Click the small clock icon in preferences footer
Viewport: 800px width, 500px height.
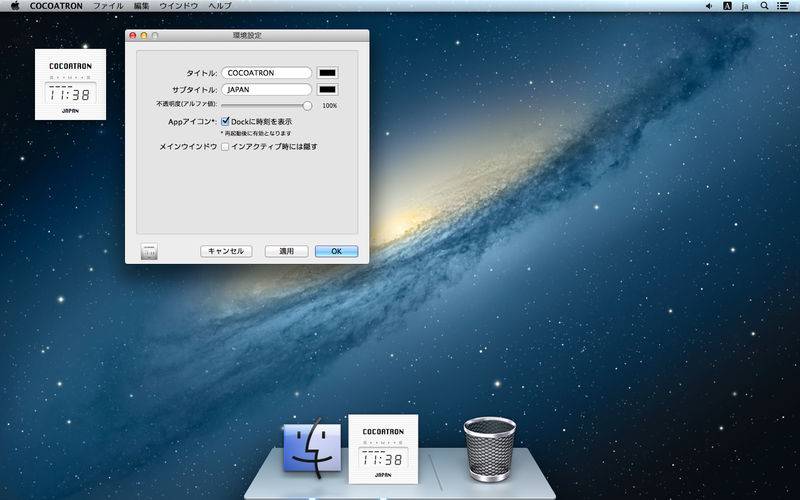(x=149, y=251)
